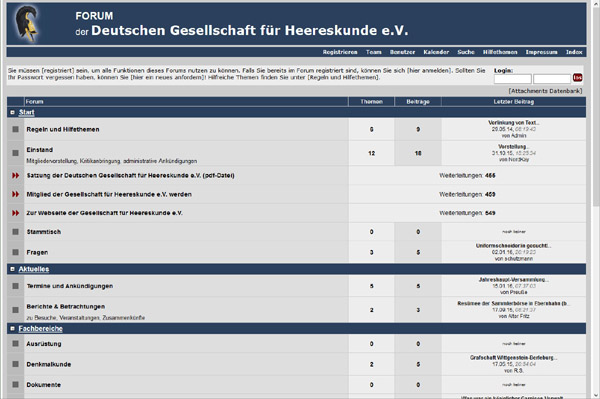Click the username login field
Screen dimensions: 600x399
tap(512, 79)
